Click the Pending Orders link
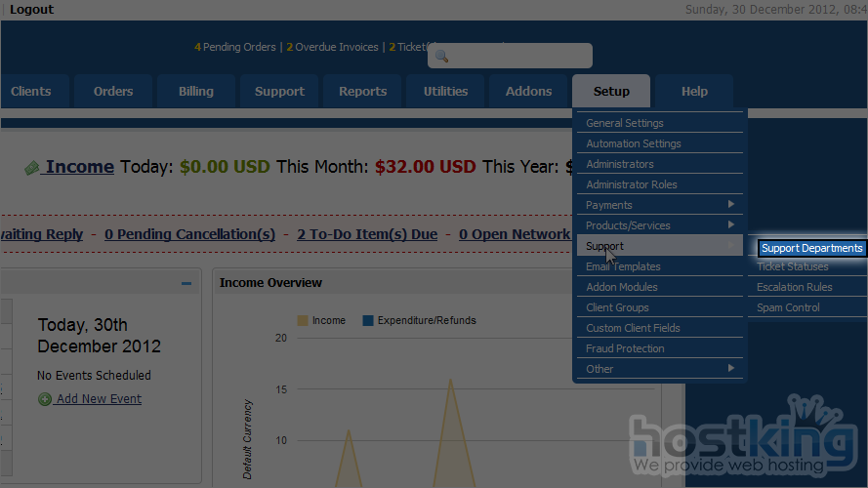Screen dimensions: 868x488 [x=234, y=47]
